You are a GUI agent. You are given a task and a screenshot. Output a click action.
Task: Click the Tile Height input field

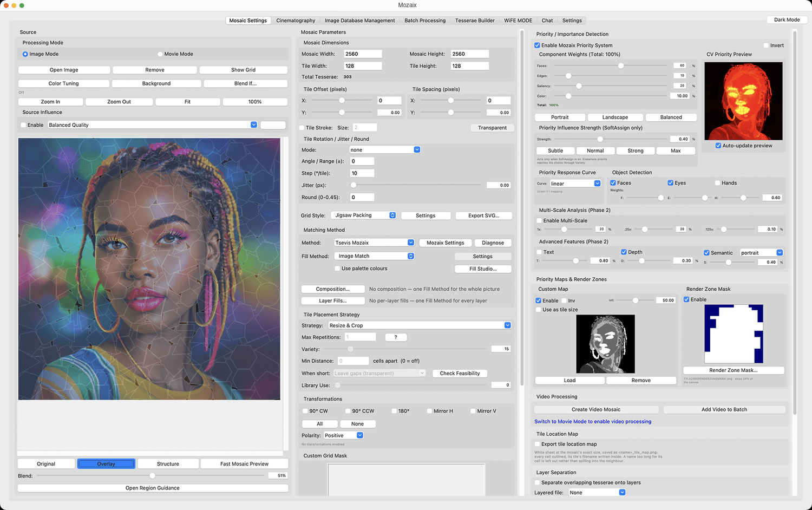click(x=470, y=66)
